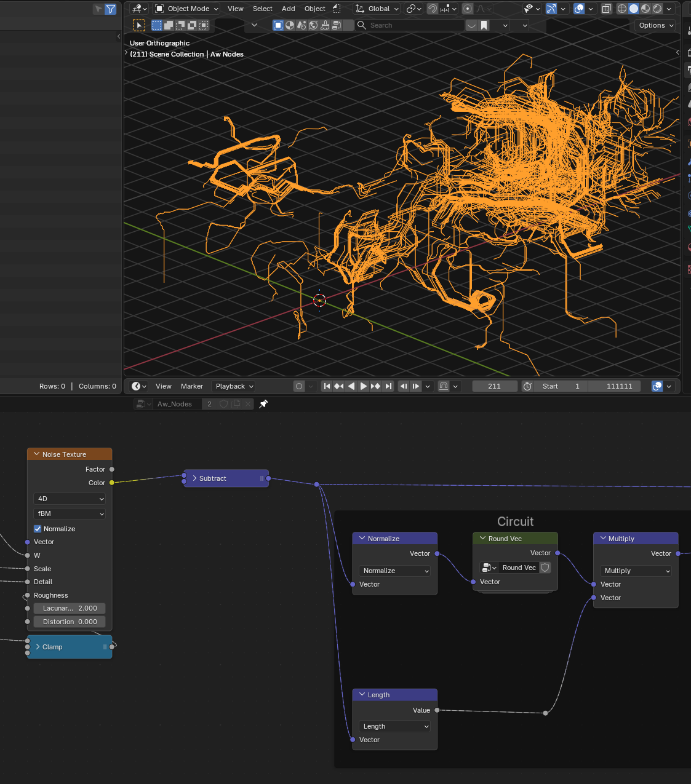Screen dimensions: 691x784
Task: Collapse the Length node
Action: point(362,694)
